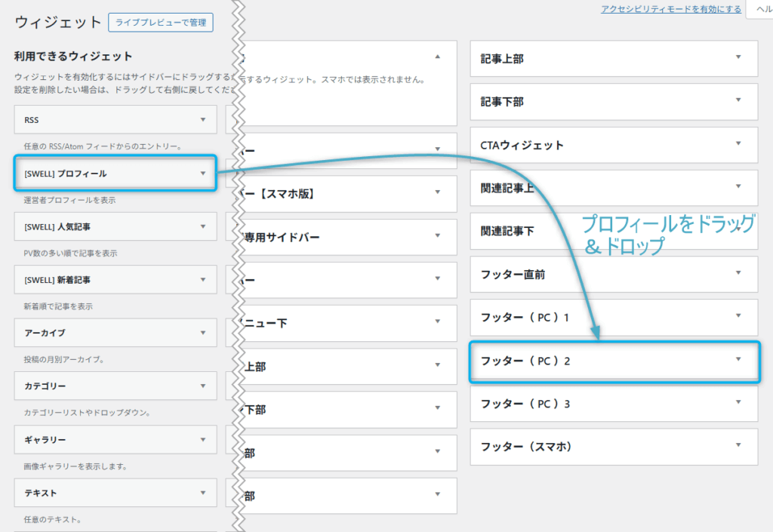Click the 投稿の月別アーカイブ description
Viewport: 773px width, 532px height.
pos(64,360)
